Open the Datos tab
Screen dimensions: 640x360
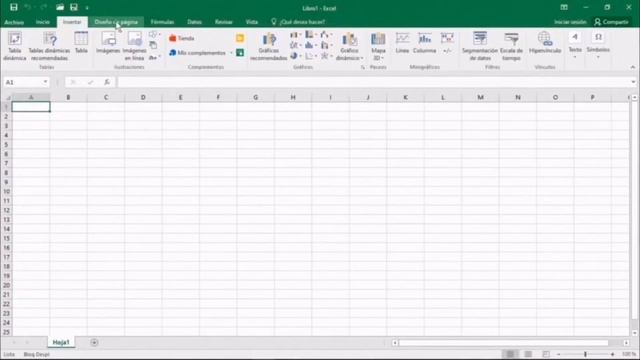pyautogui.click(x=194, y=22)
